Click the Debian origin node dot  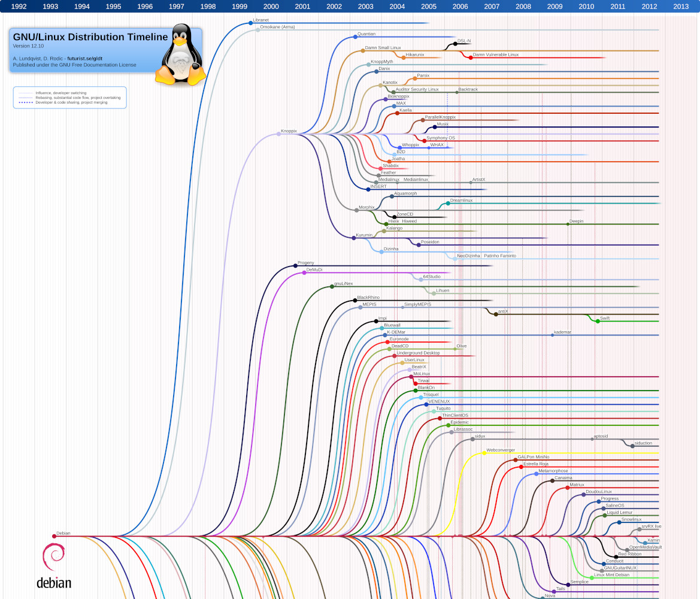pos(54,536)
